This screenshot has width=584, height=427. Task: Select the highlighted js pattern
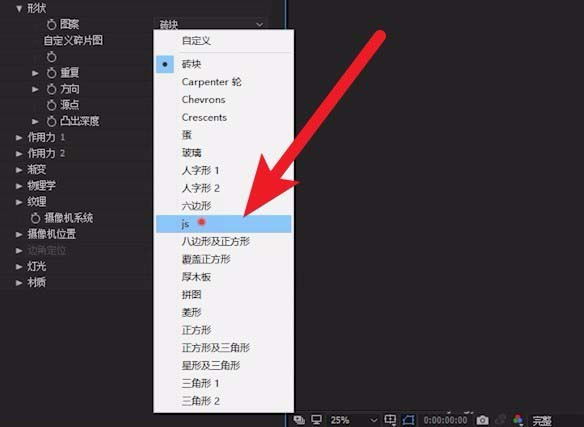[x=223, y=224]
